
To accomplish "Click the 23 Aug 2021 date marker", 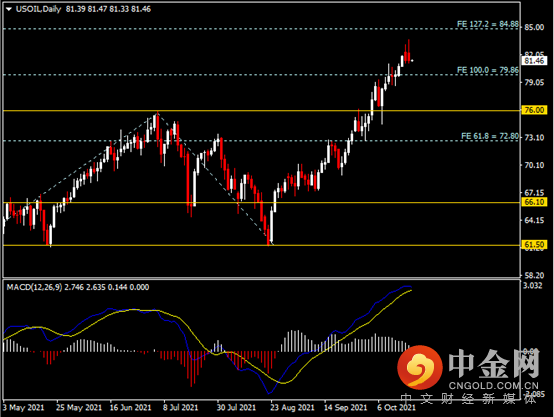I will point(292,407).
